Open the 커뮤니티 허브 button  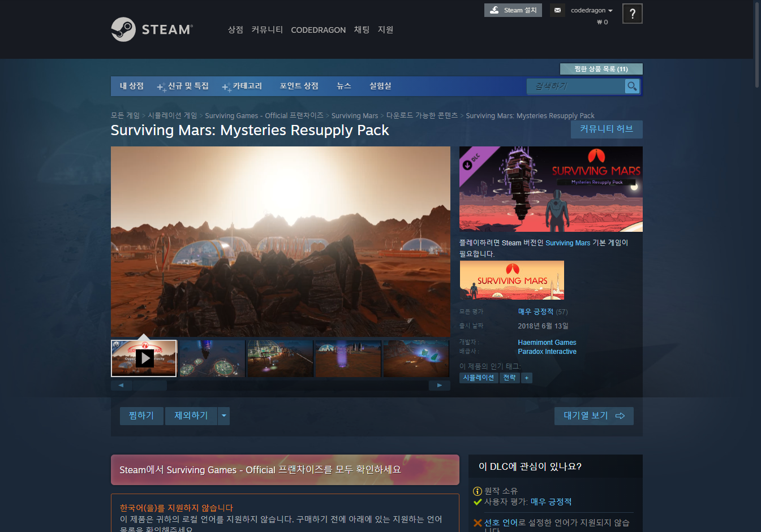click(x=607, y=129)
